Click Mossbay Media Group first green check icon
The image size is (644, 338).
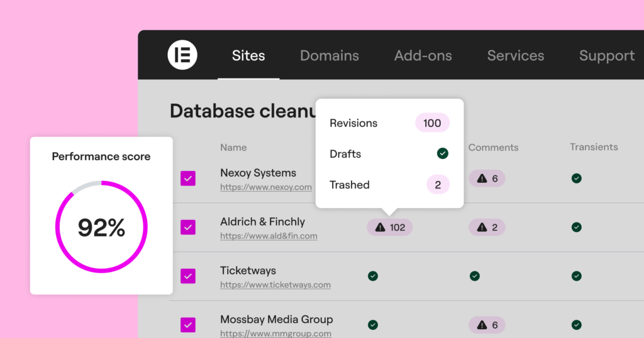(373, 325)
